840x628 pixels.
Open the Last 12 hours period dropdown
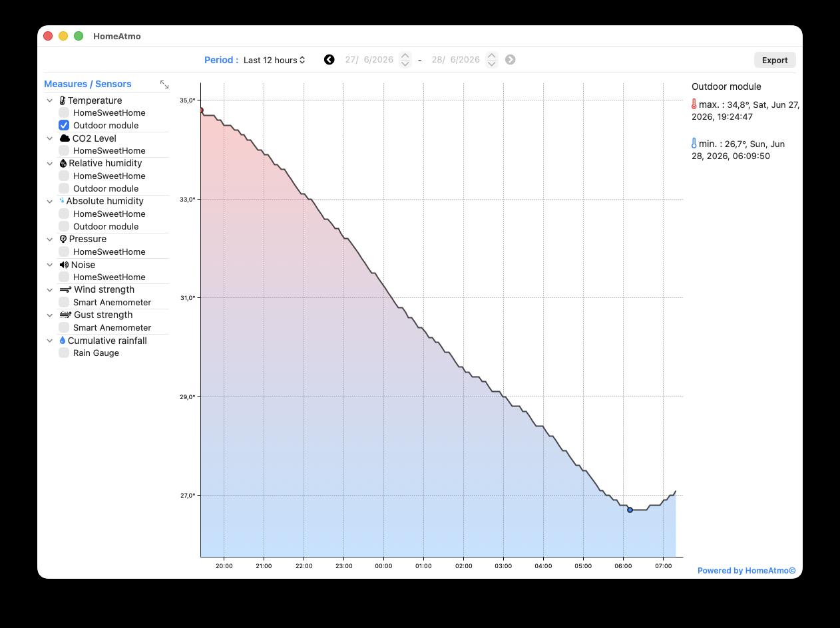(274, 60)
